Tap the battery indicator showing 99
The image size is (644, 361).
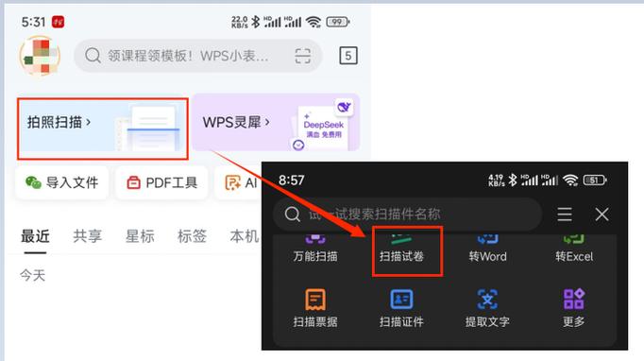[x=338, y=22]
